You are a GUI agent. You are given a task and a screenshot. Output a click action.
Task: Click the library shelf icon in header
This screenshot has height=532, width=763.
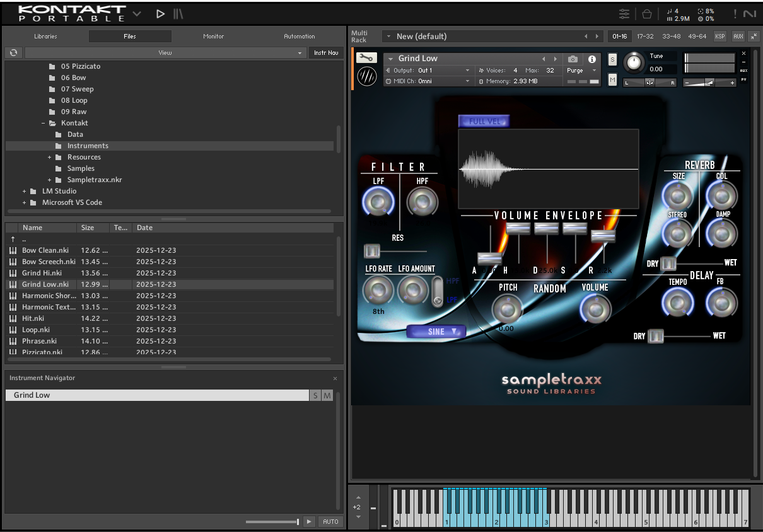click(x=178, y=14)
